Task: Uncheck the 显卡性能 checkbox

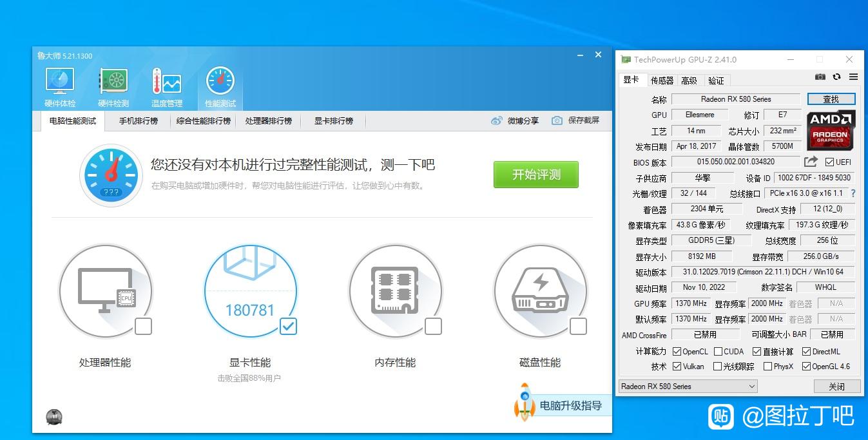Action: point(288,326)
